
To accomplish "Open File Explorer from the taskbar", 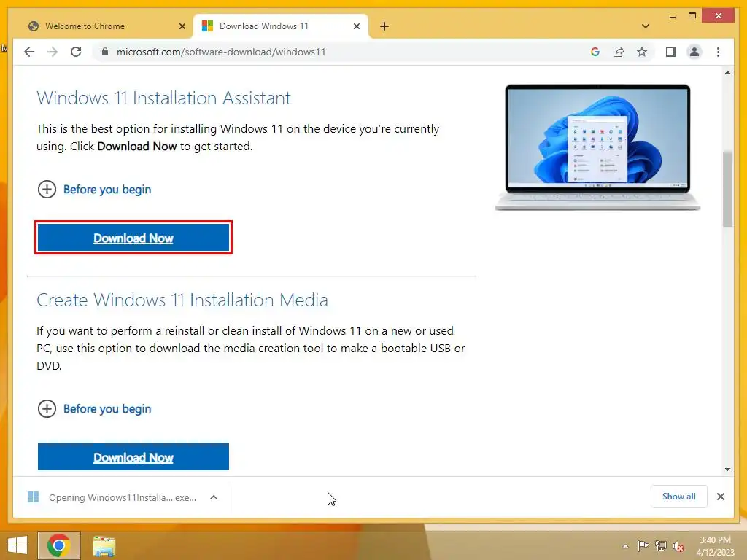I will pos(104,545).
